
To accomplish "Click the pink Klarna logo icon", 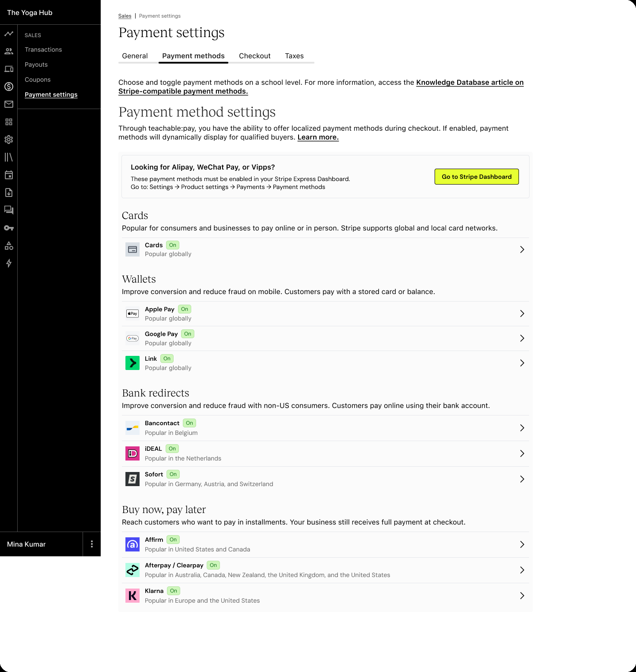I will coord(132,596).
